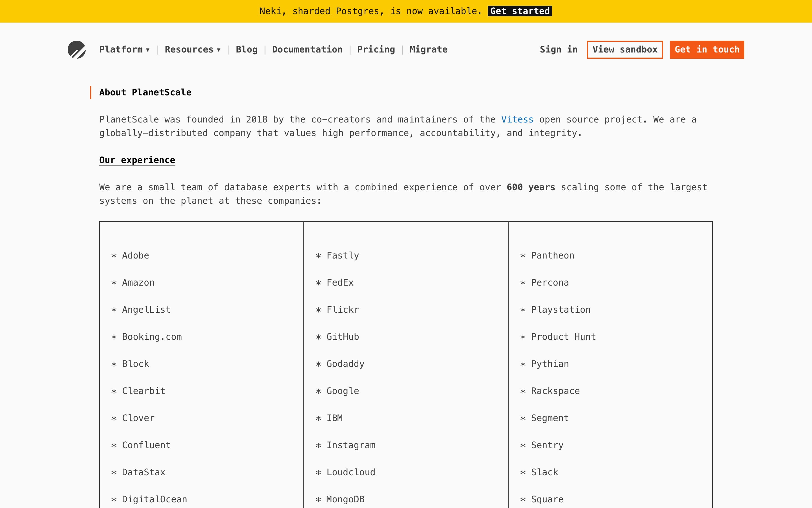Select the FedEx entry
This screenshot has height=508, width=812.
coord(340,283)
